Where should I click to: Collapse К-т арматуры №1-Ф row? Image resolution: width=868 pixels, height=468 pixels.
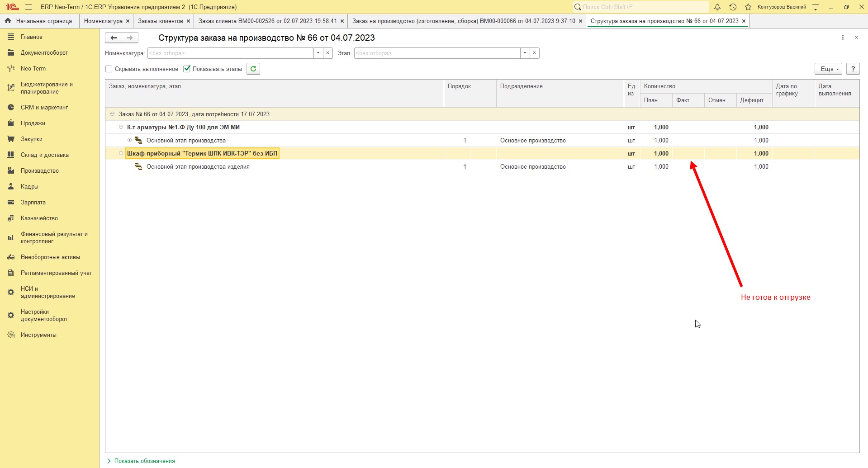(x=121, y=127)
